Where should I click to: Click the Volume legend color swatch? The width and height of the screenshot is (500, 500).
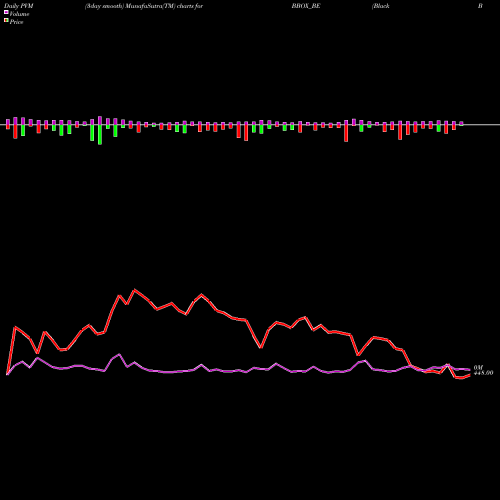[6, 12]
